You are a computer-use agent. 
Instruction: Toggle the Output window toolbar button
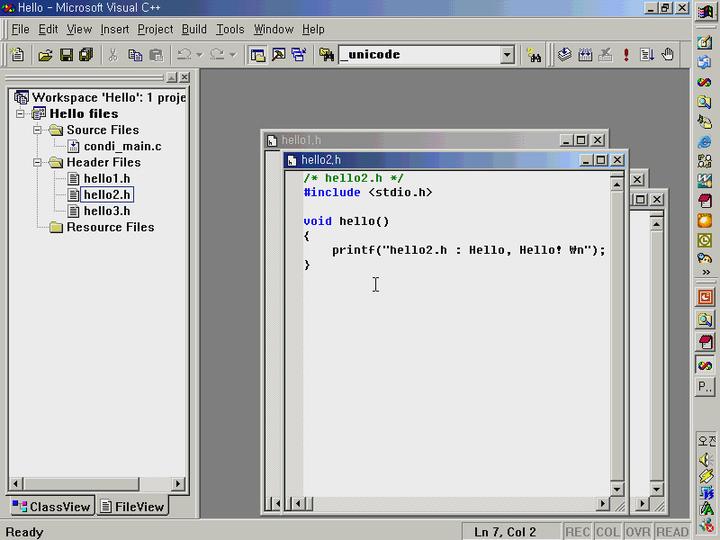[x=278, y=55]
